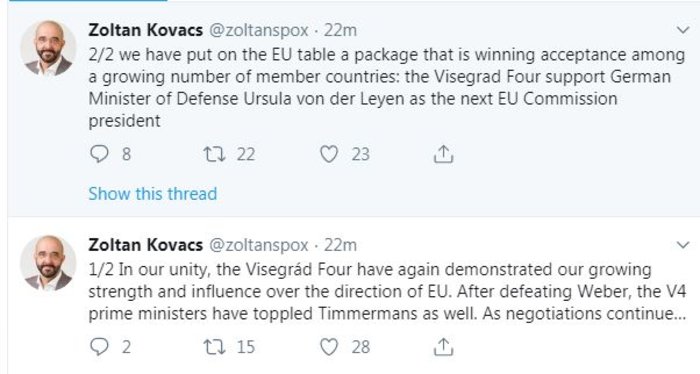
Task: Retweet the 2/2 tweet with 22 retweets
Action: [214, 154]
